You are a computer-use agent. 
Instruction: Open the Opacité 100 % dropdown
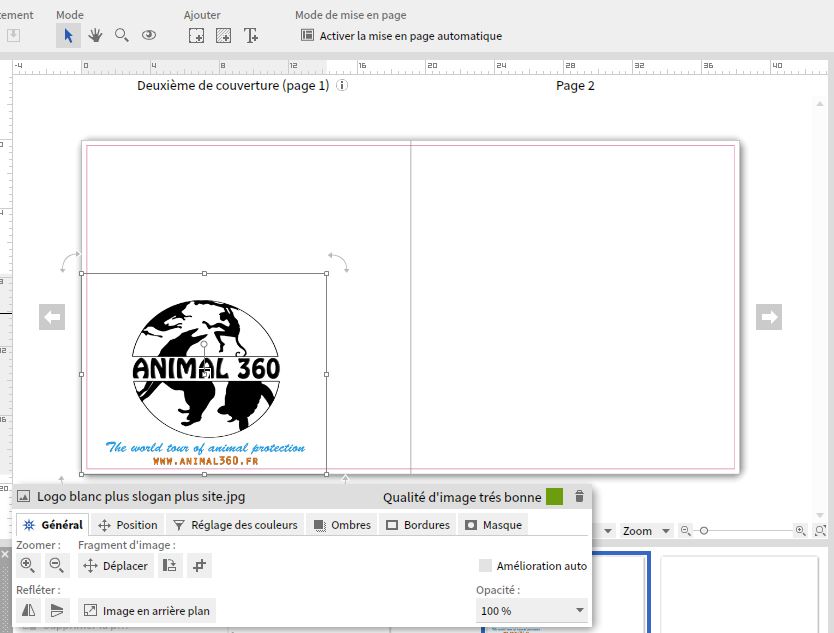point(531,611)
